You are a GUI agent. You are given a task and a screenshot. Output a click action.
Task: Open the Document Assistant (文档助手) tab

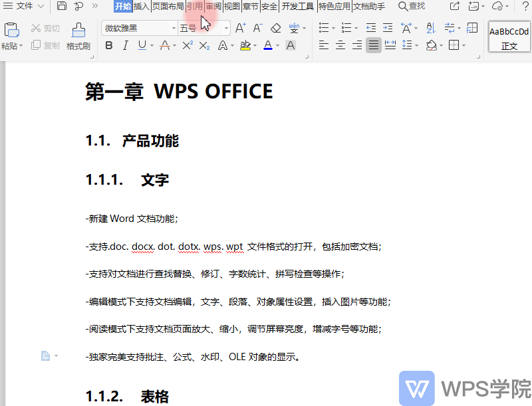click(369, 6)
